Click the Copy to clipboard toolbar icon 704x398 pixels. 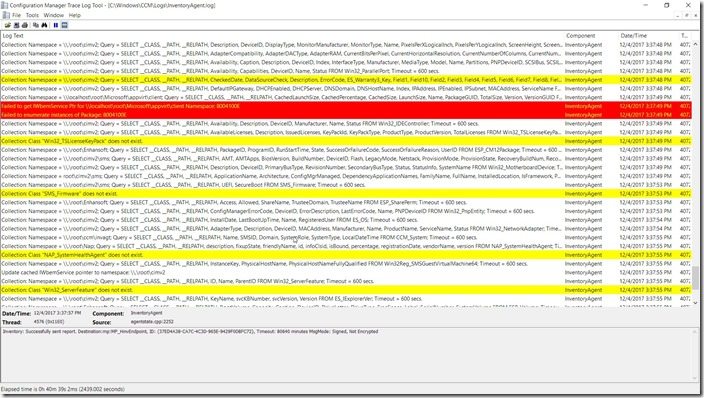pos(36,25)
